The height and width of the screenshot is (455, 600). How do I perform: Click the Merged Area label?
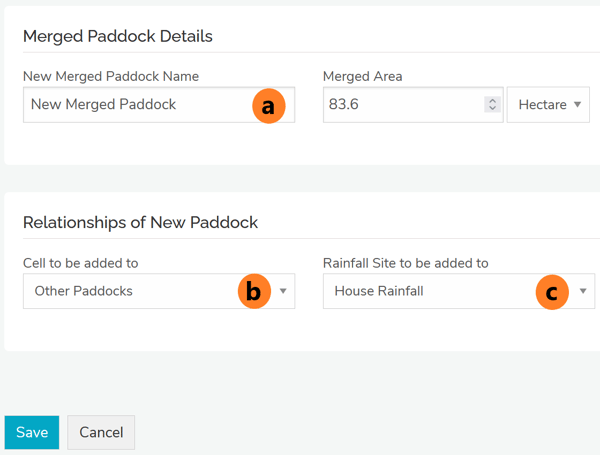coord(363,76)
